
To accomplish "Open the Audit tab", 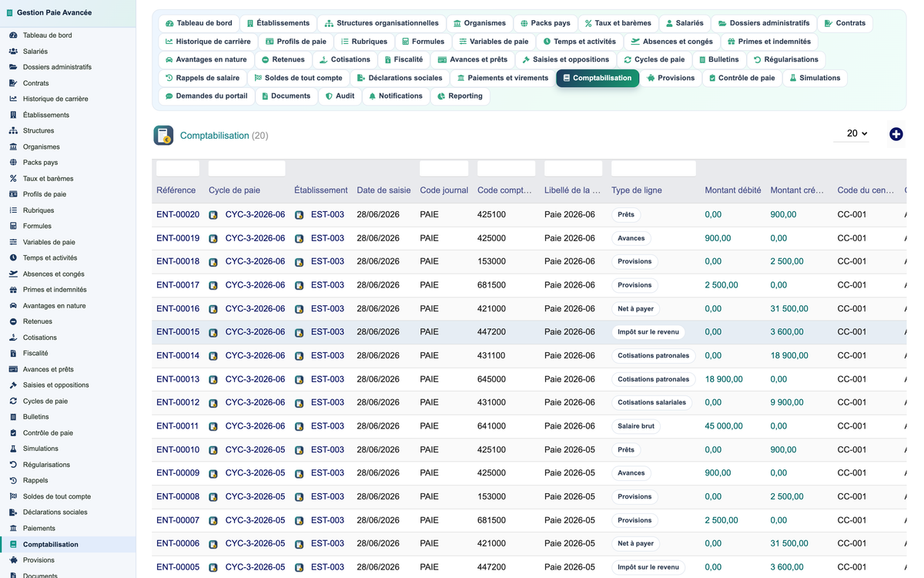I will tap(340, 96).
